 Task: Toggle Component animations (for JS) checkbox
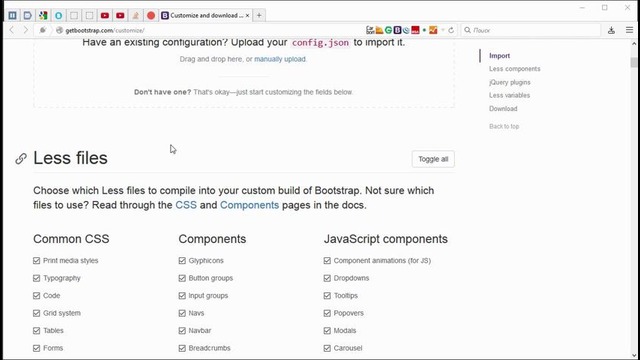(x=327, y=260)
